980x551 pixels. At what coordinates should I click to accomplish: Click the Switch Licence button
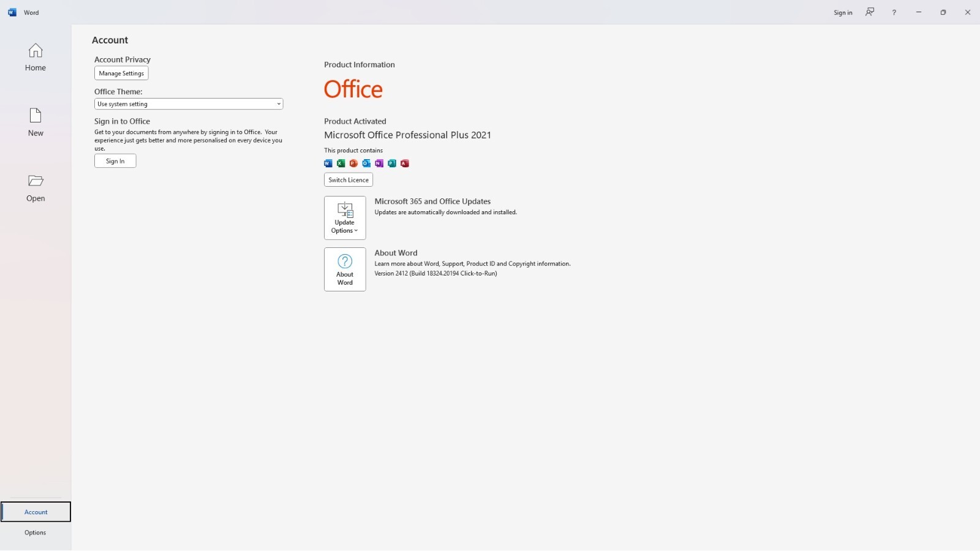pyautogui.click(x=349, y=180)
